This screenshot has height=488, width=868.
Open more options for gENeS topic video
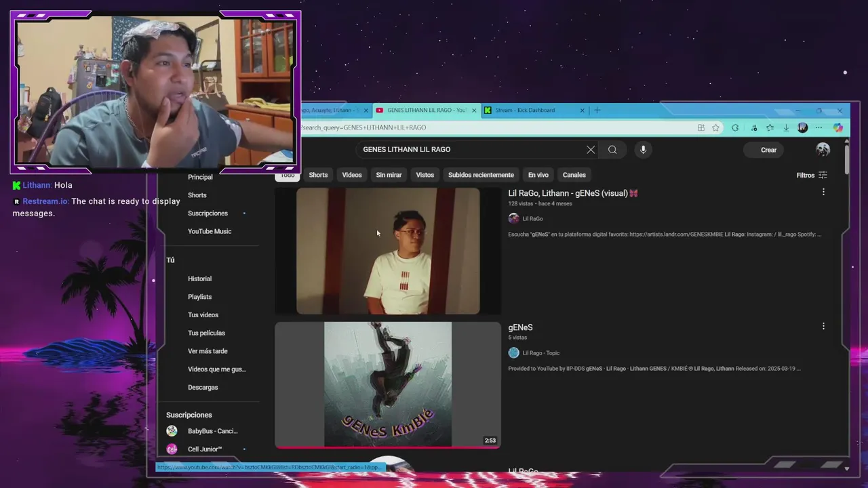tap(823, 327)
